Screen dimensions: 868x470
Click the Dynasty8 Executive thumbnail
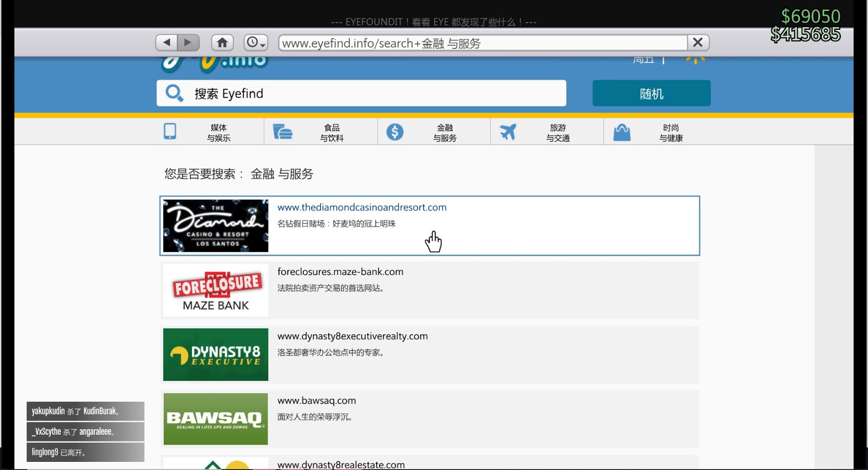[x=216, y=354]
